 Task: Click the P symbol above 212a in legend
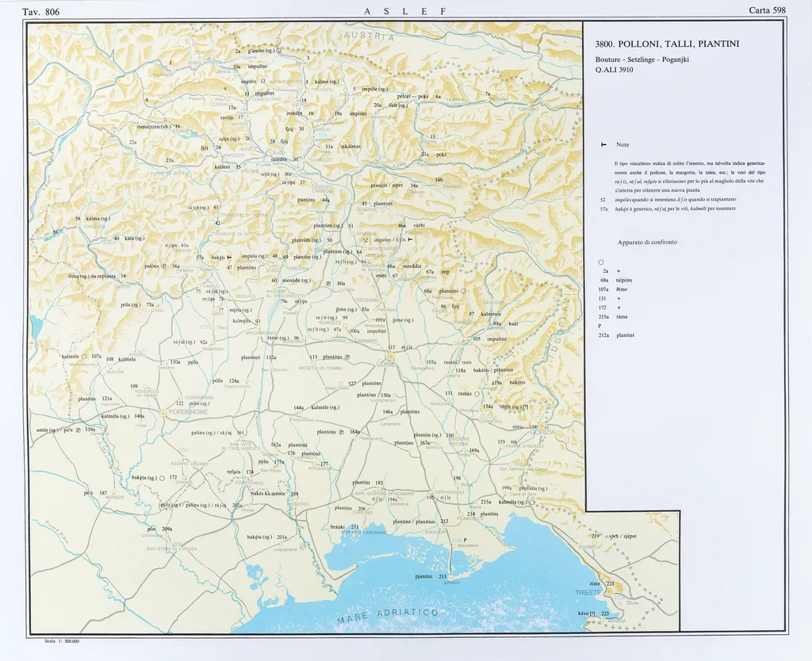point(600,326)
